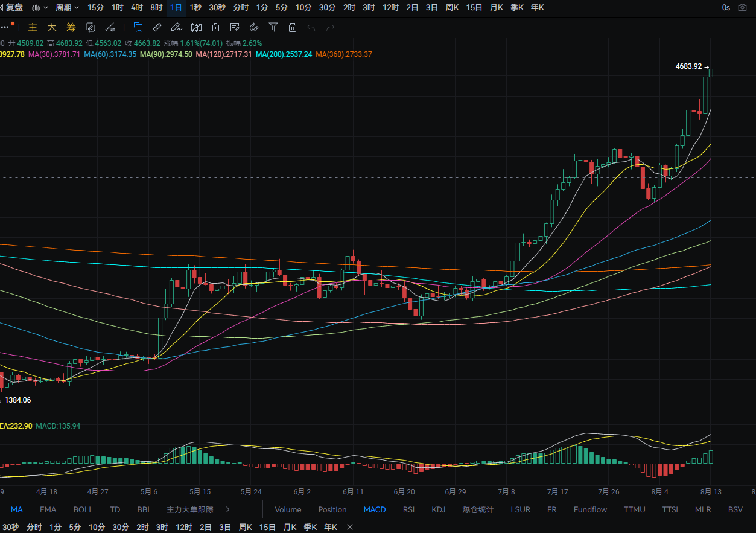Select 月K in the bottom period bar
This screenshot has width=756, height=533.
pos(290,527)
